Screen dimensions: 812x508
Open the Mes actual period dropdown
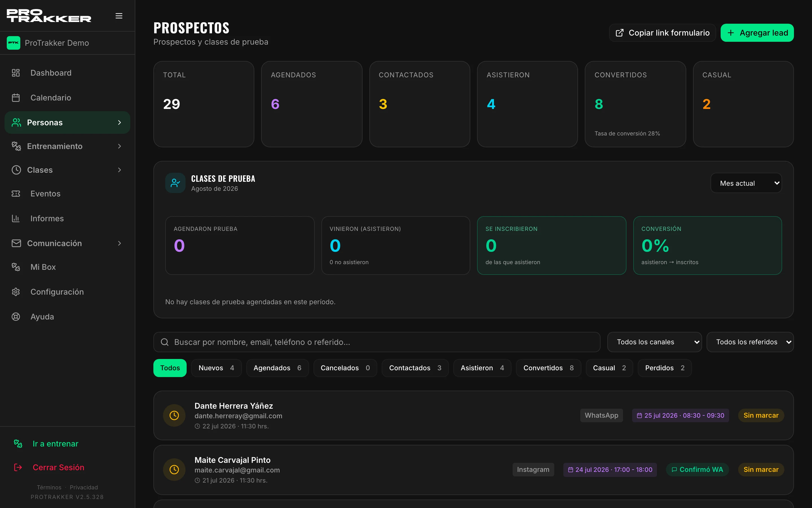click(x=746, y=183)
